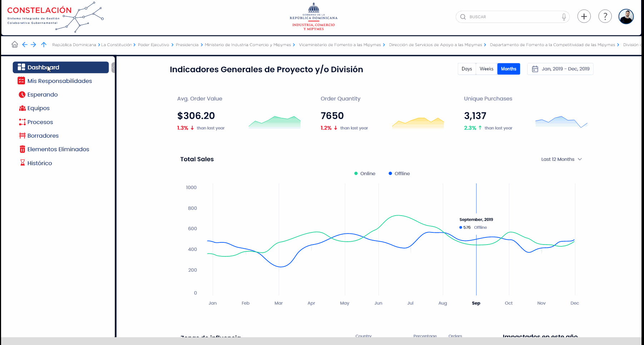Click the Poder Ejecutivo breadcrumb link
The height and width of the screenshot is (345, 644).
point(153,45)
